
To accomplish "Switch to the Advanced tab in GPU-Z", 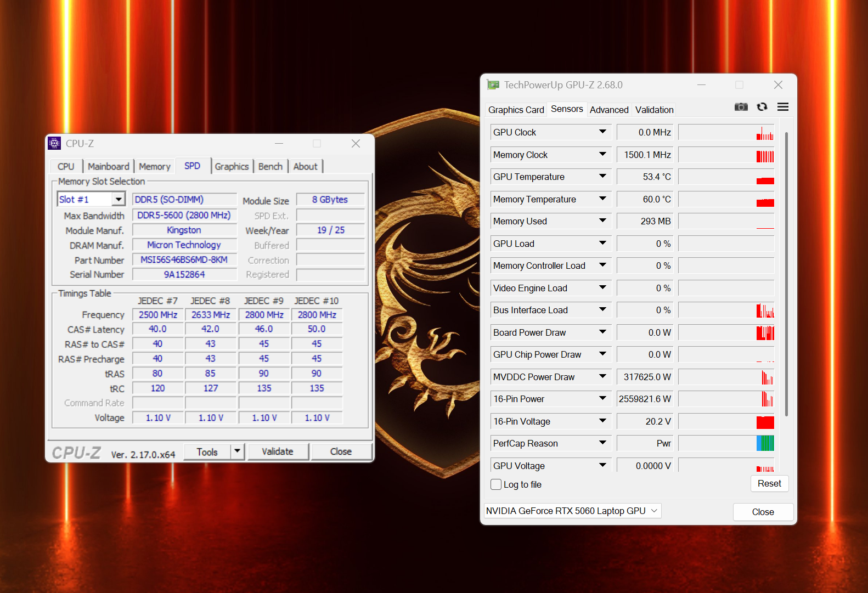I will point(609,110).
